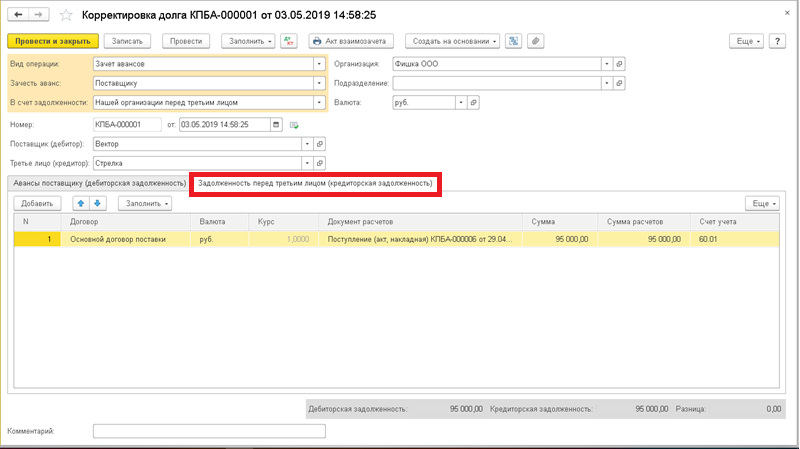
Task: Click the Счет учета column header
Action: pos(735,222)
